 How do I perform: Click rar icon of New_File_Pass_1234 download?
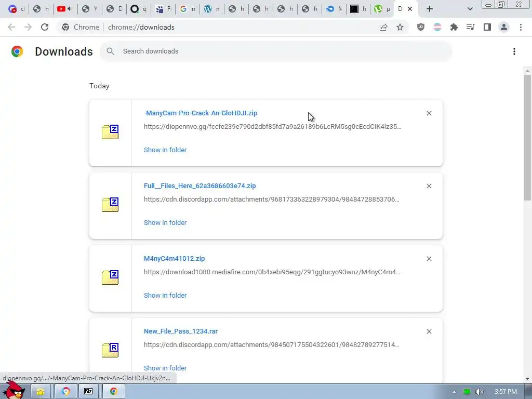(x=110, y=350)
